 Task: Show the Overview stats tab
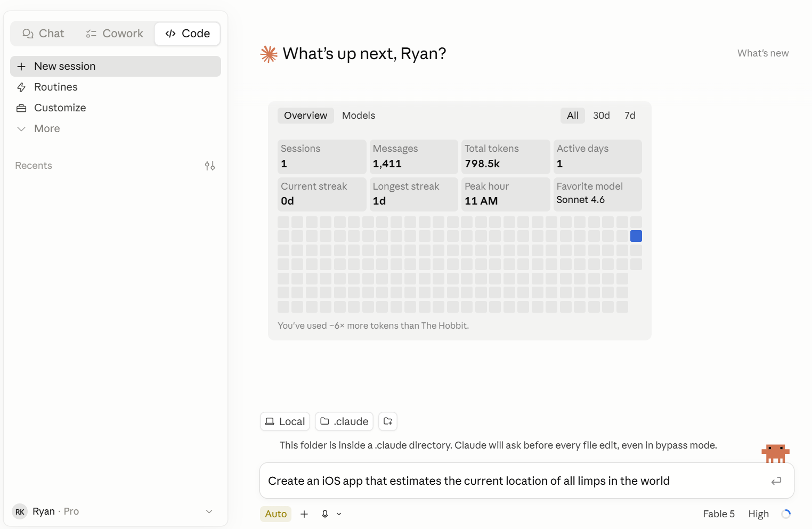306,116
